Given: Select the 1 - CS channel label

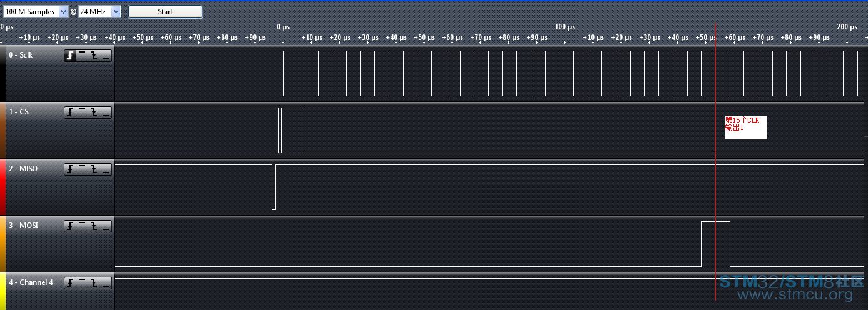Looking at the screenshot, I should tap(18, 112).
